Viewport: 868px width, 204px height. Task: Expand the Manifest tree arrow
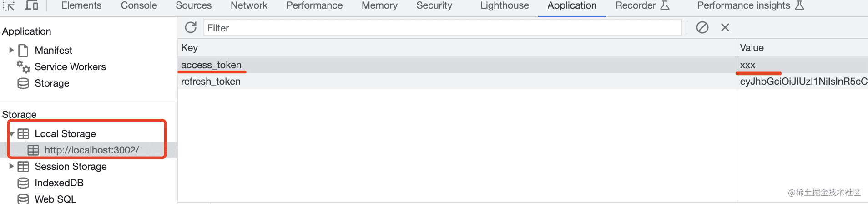(x=11, y=50)
